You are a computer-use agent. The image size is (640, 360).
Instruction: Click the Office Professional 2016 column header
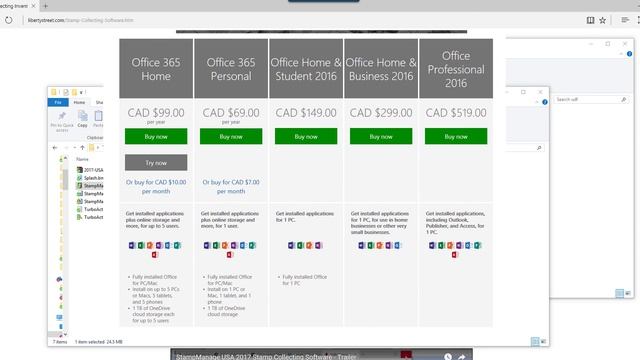pyautogui.click(x=456, y=69)
